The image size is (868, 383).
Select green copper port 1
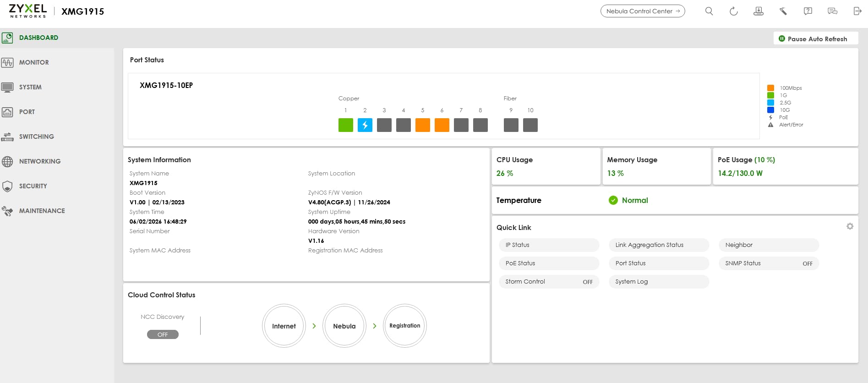coord(346,125)
